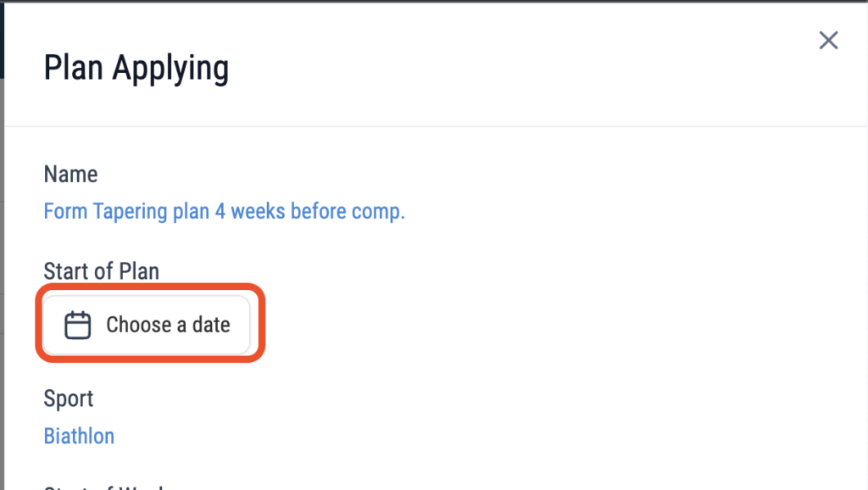Click the Start of Plan label
This screenshot has width=868, height=490.
pos(102,271)
